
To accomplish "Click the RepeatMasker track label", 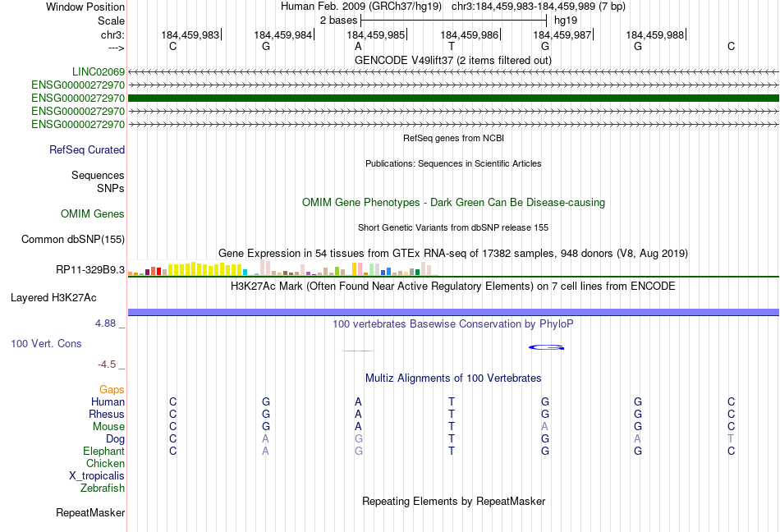I will tap(90, 512).
